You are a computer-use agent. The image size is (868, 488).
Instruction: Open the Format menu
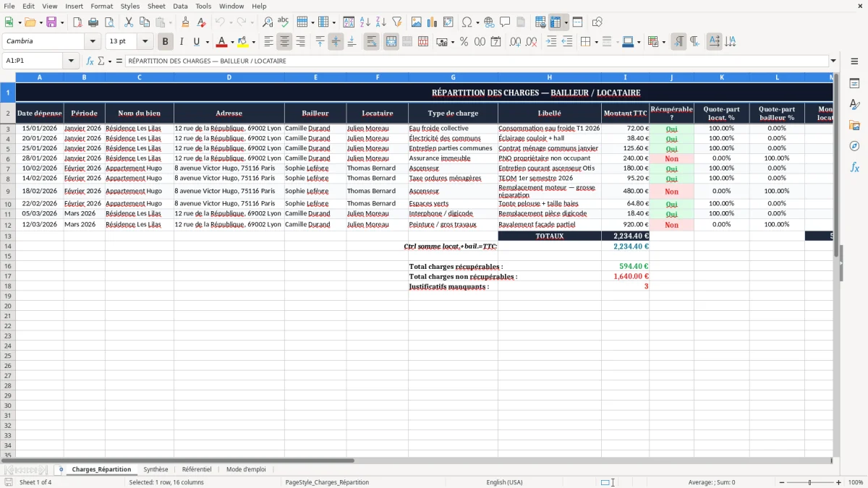click(x=102, y=6)
